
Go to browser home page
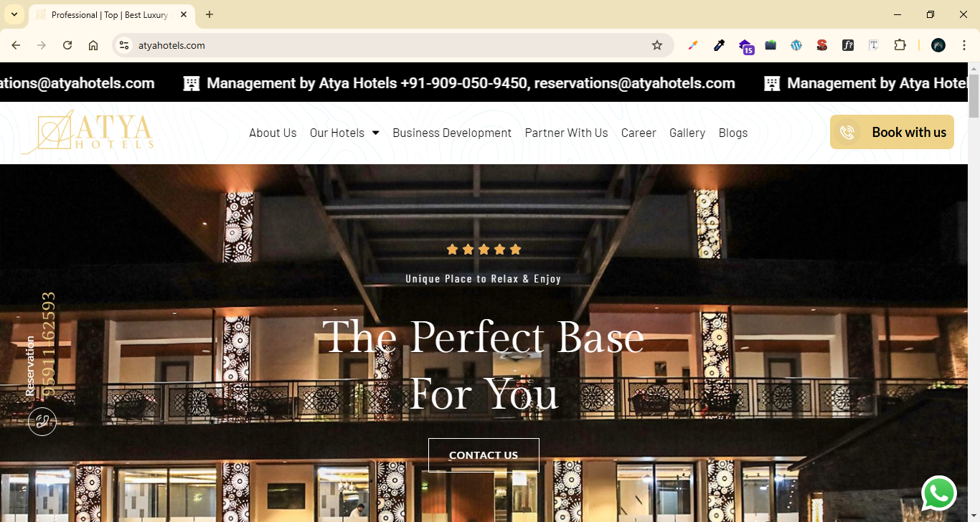tap(93, 45)
